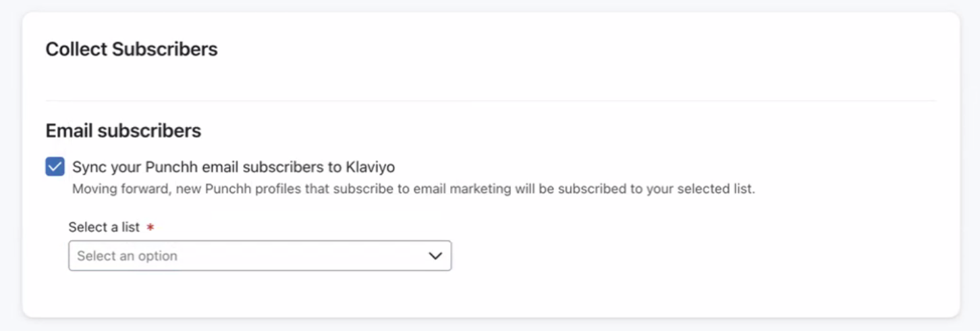Click the 'Select a list' field label
The image size is (980, 331).
tap(104, 228)
